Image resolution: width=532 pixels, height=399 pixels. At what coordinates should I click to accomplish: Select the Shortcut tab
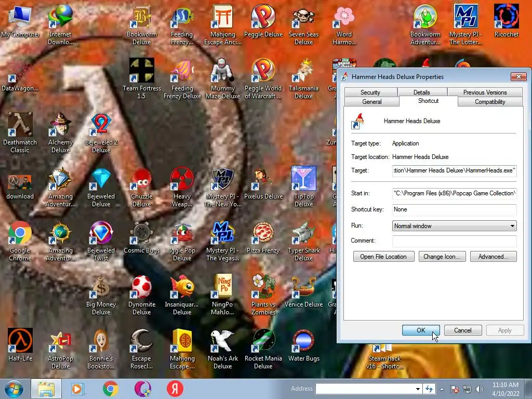click(x=429, y=101)
